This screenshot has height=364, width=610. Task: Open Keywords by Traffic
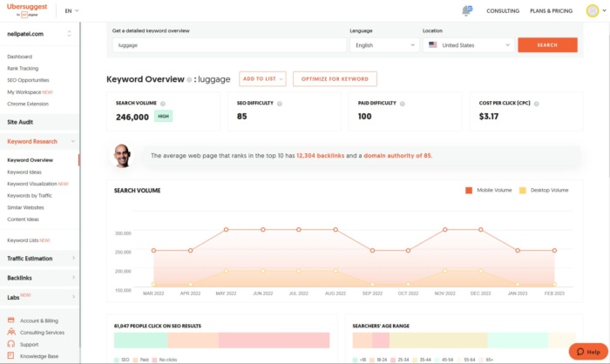coord(29,196)
